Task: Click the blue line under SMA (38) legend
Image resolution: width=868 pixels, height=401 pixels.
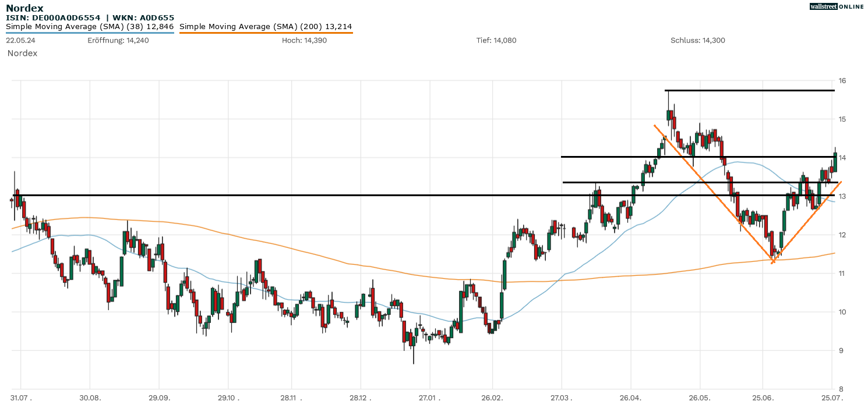Action: tap(90, 33)
